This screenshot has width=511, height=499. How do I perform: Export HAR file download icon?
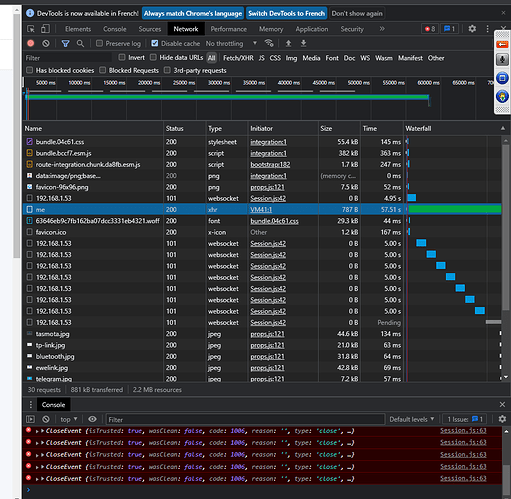click(303, 43)
